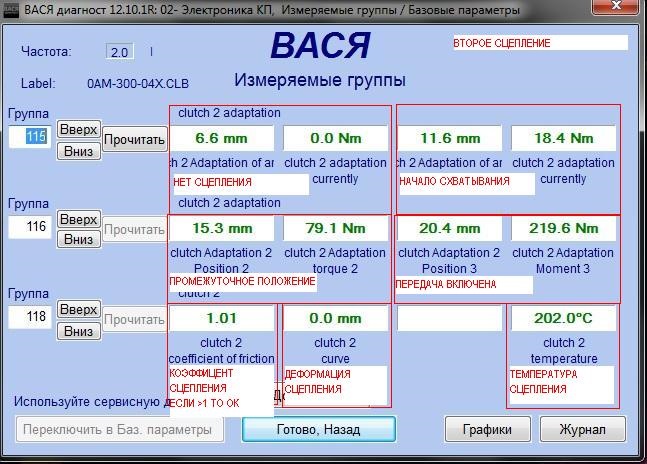Click Прочитать button for group 118

point(135,320)
